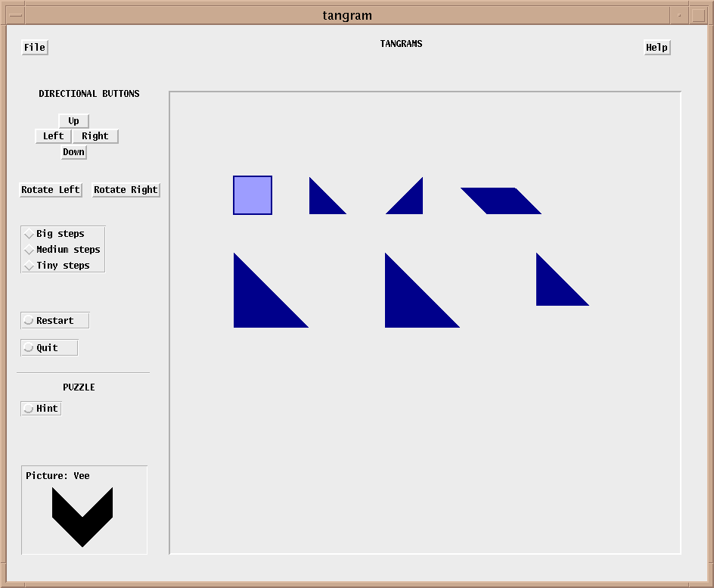Enable Big steps movement option
Image resolution: width=714 pixels, height=588 pixels.
tap(29, 234)
